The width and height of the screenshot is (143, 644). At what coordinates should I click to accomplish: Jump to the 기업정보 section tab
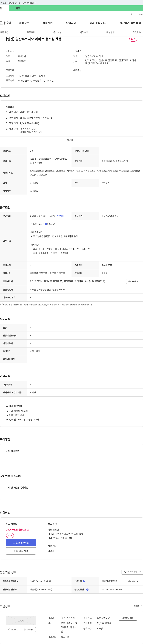[137, 33]
